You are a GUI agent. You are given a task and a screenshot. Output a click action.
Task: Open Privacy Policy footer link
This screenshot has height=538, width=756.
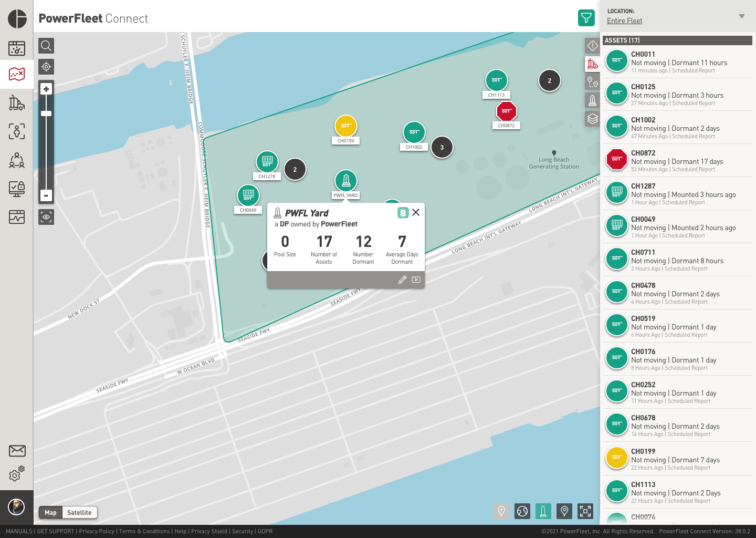(97, 531)
